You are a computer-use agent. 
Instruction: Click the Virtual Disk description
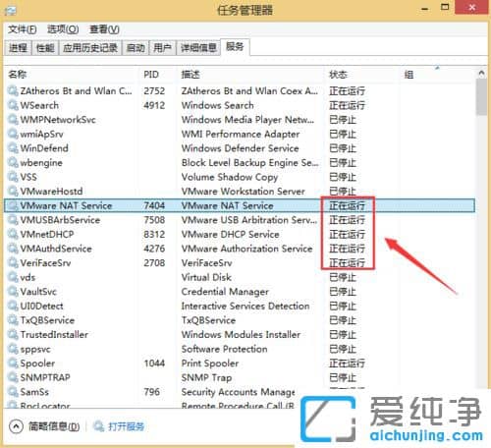coord(206,277)
